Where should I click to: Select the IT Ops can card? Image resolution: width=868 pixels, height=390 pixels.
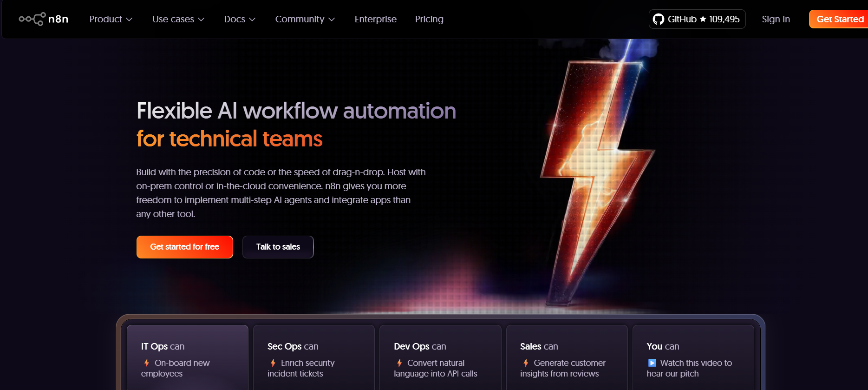188,357
